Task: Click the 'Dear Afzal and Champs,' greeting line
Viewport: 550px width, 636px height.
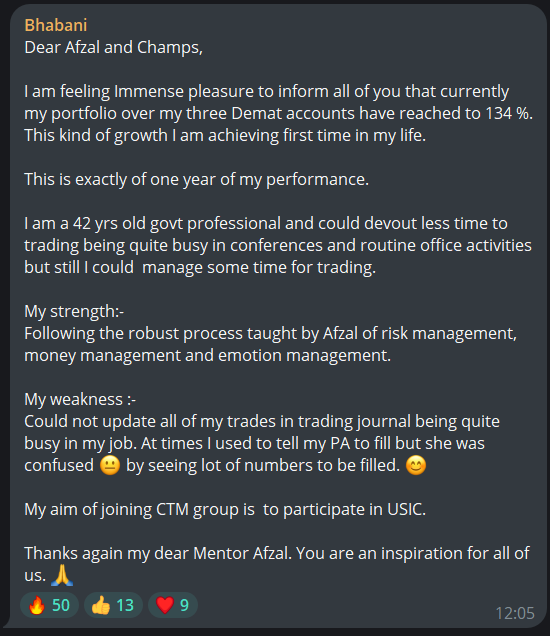Action: (114, 47)
